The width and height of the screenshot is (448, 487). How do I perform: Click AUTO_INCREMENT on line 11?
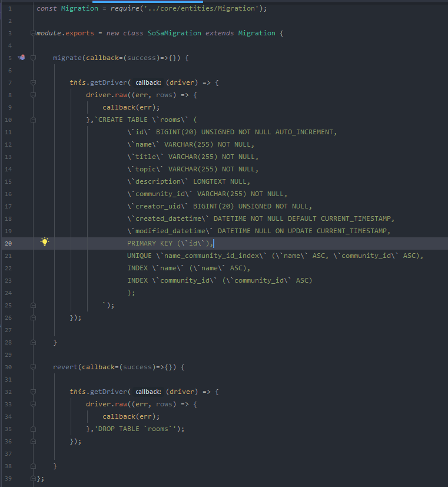click(304, 132)
